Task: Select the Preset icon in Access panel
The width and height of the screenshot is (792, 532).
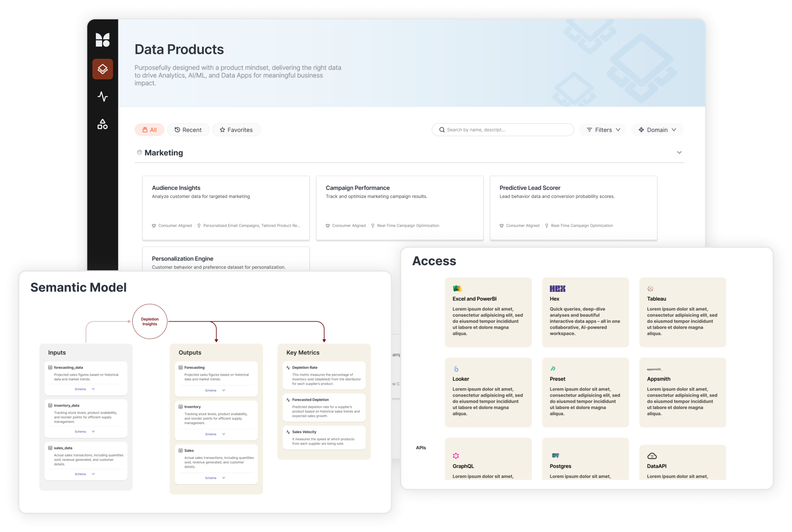Action: click(x=553, y=368)
